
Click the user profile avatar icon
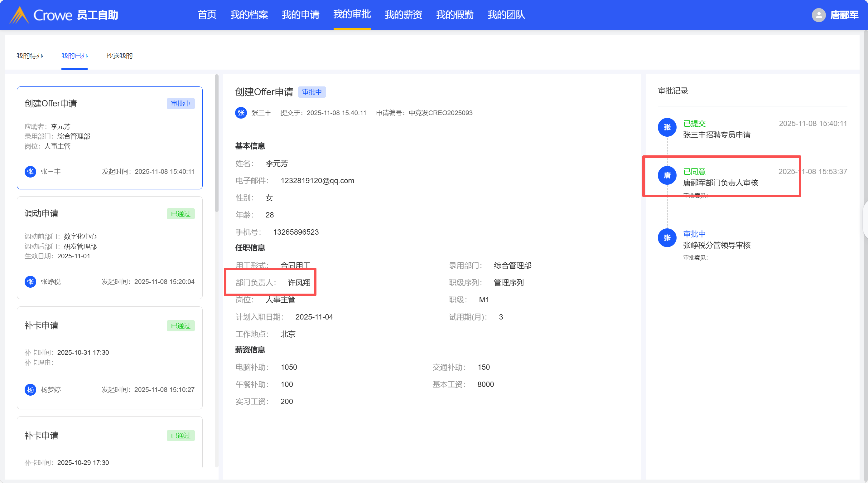(x=818, y=15)
